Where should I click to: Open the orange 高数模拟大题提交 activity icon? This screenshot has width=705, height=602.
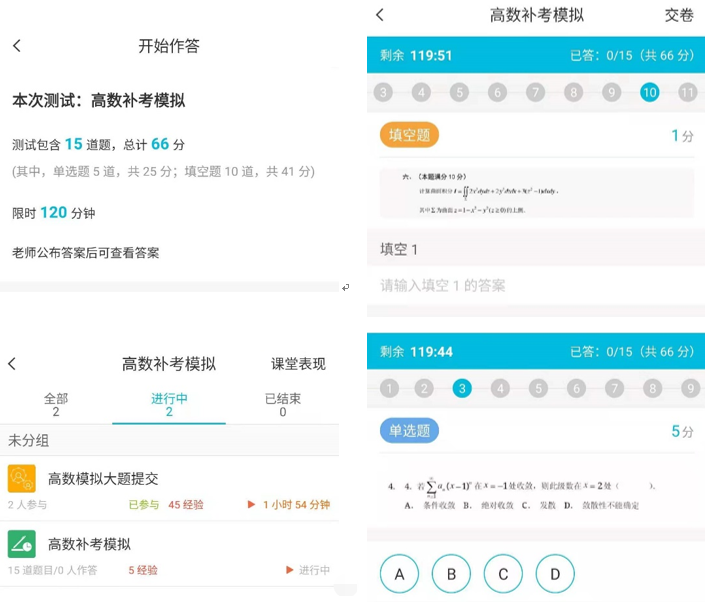pyautogui.click(x=22, y=479)
